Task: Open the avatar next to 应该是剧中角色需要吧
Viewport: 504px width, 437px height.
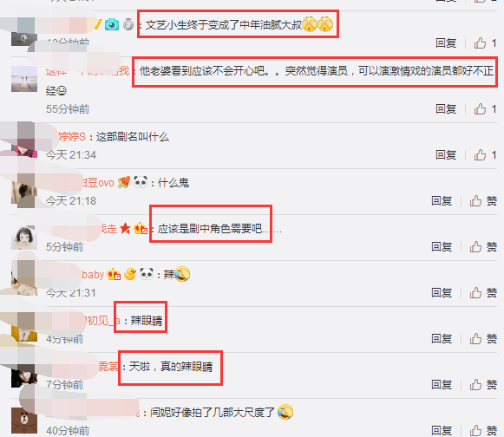Action: pos(24,237)
